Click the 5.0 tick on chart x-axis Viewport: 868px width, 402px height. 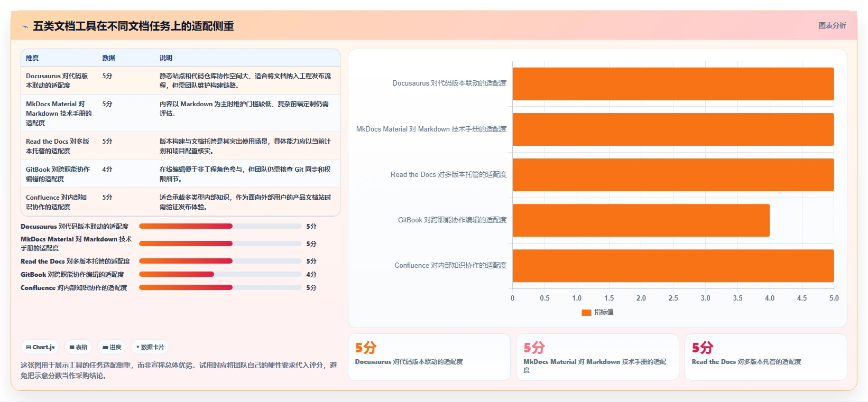coord(834,298)
